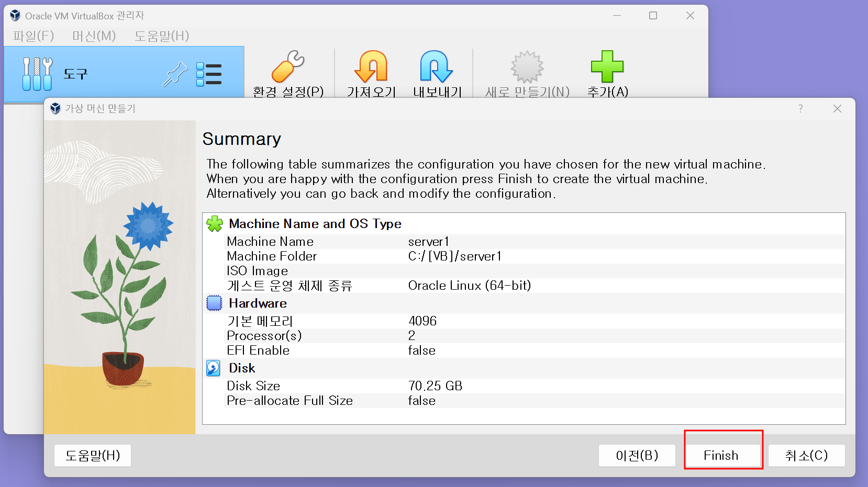This screenshot has height=487, width=868.
Task: Click the 70.25 GB disk size value
Action: (x=435, y=386)
